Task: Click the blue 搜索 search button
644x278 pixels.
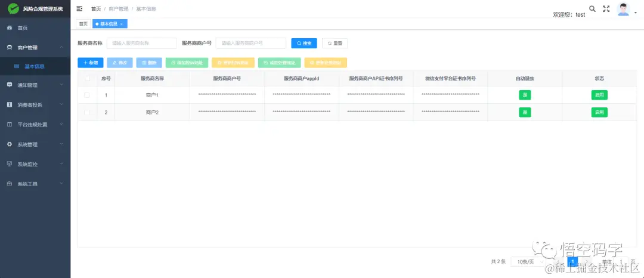Action: (x=304, y=43)
